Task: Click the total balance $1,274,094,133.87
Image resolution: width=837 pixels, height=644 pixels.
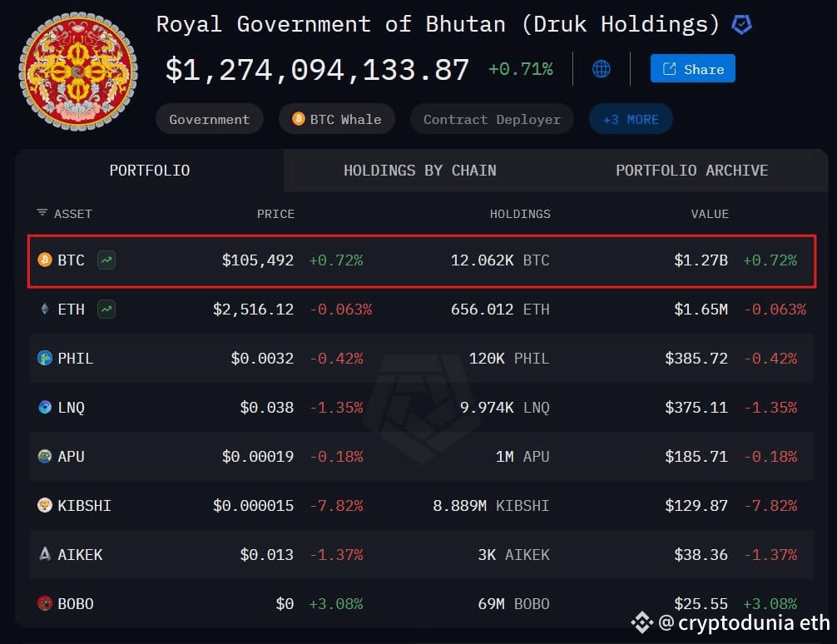Action: (x=317, y=69)
